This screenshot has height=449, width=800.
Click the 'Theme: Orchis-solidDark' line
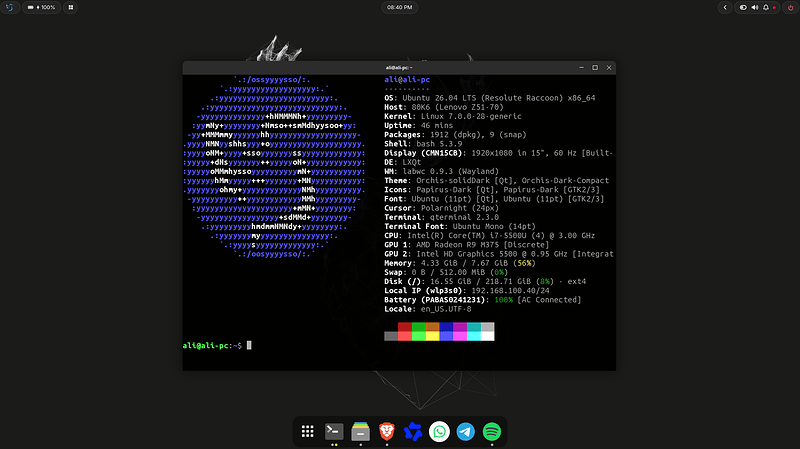tap(496, 181)
